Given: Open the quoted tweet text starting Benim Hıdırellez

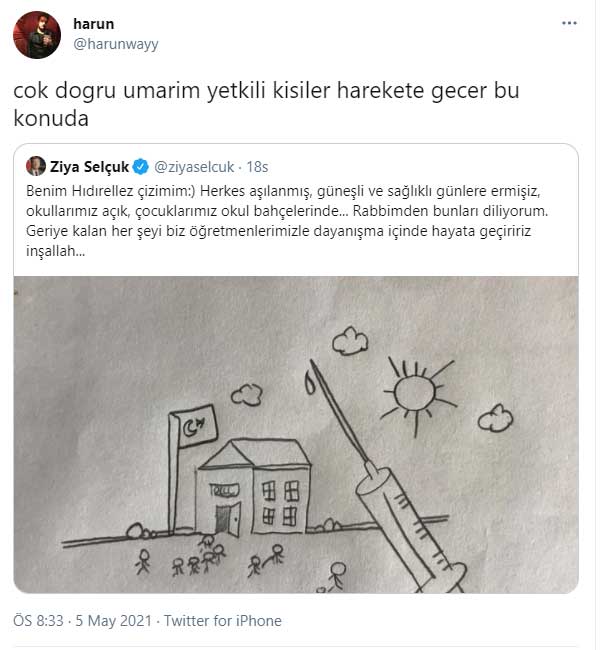Looking at the screenshot, I should coord(287,221).
